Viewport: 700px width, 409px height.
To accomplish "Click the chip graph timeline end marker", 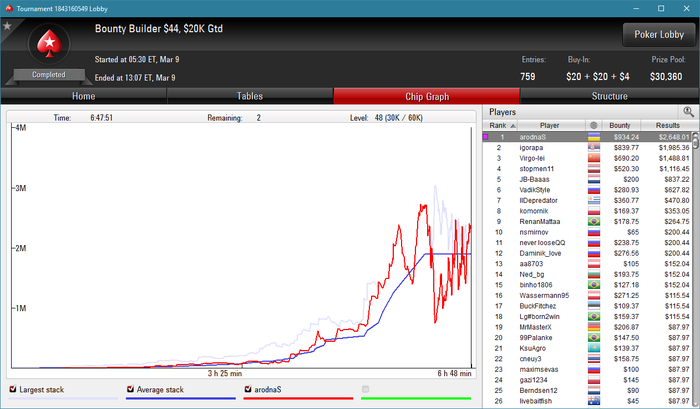I will [x=471, y=366].
